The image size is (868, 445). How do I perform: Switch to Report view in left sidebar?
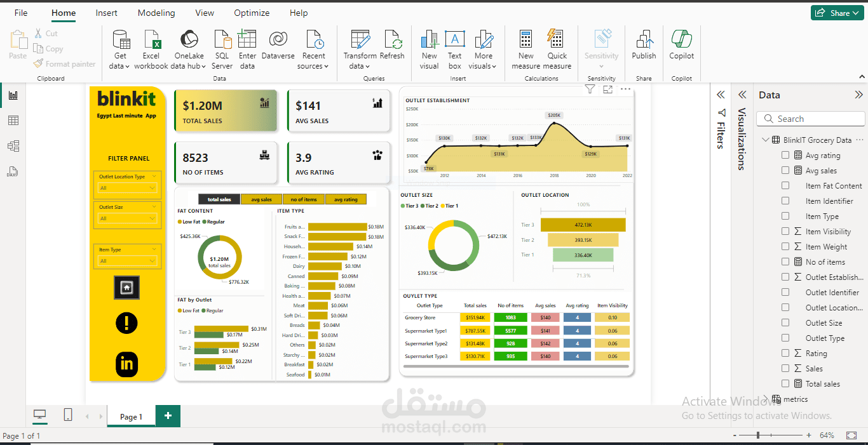(x=13, y=95)
